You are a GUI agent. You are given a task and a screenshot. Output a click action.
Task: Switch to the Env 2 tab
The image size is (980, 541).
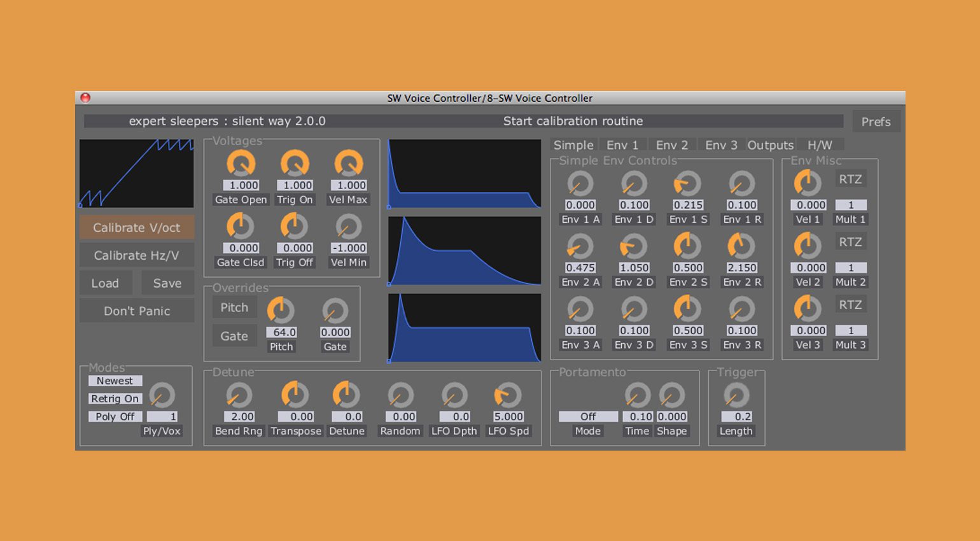671,145
